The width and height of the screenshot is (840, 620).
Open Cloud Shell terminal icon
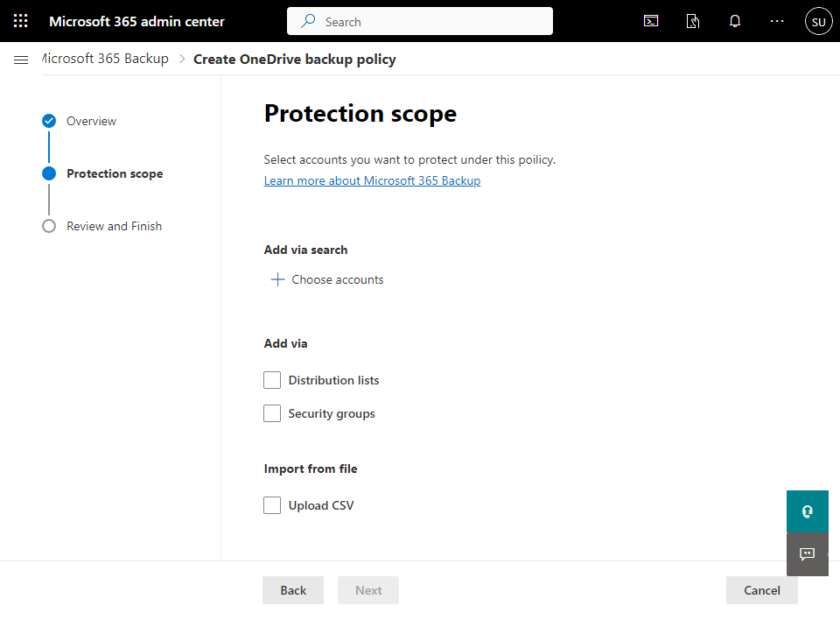click(651, 21)
